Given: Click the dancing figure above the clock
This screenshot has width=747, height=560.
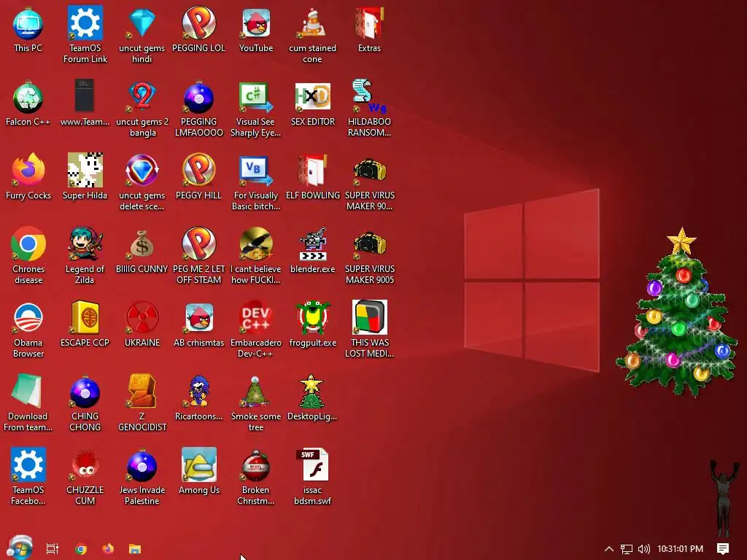Looking at the screenshot, I should (723, 497).
